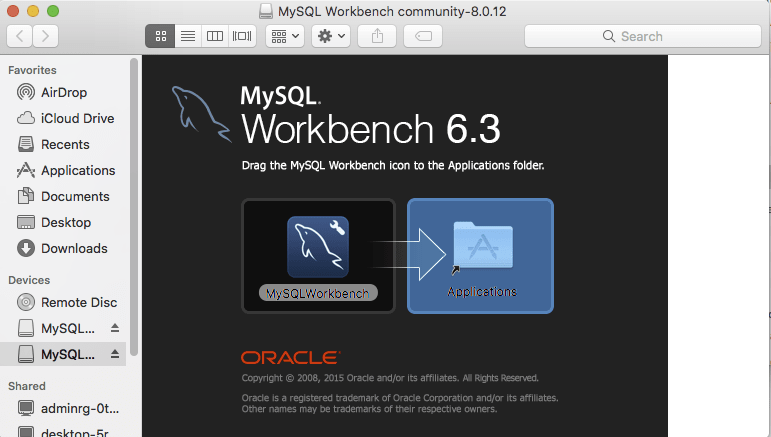Go back in Finder history

pyautogui.click(x=20, y=36)
